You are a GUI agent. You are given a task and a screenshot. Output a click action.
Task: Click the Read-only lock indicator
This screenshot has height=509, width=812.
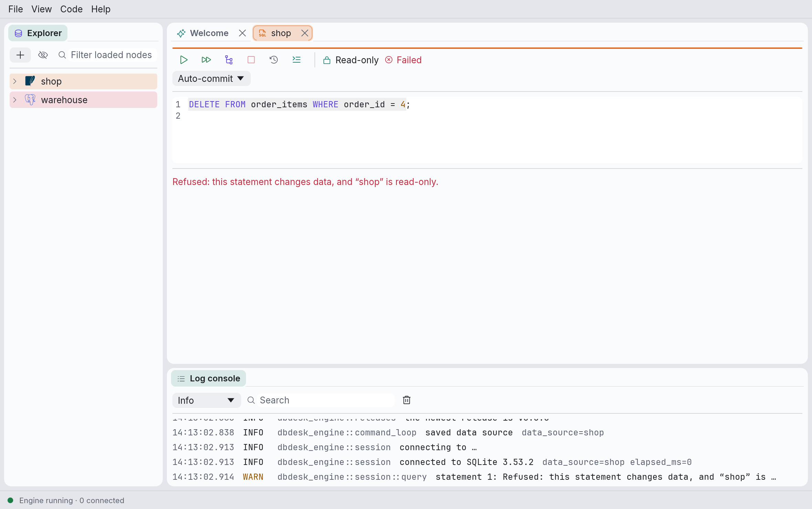351,60
